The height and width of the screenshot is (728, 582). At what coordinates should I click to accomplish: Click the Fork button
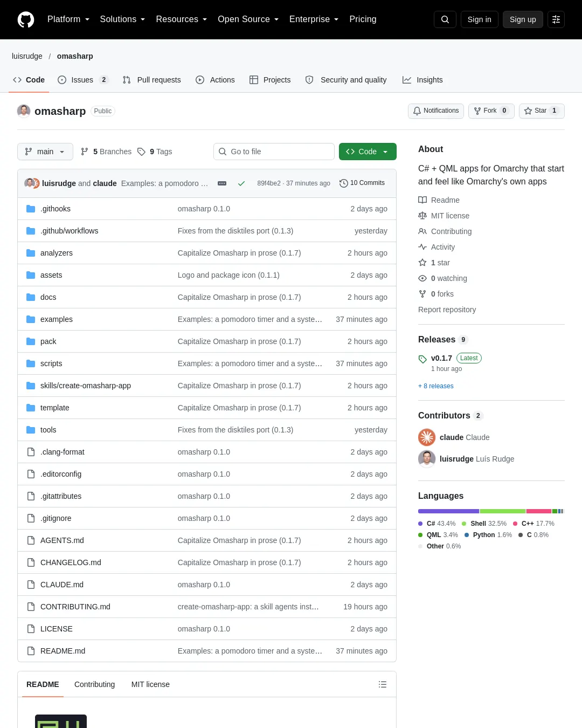(x=491, y=111)
